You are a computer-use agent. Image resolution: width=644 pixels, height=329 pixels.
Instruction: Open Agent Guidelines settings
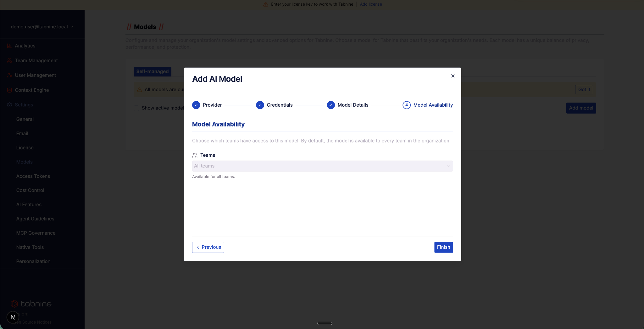coord(35,219)
